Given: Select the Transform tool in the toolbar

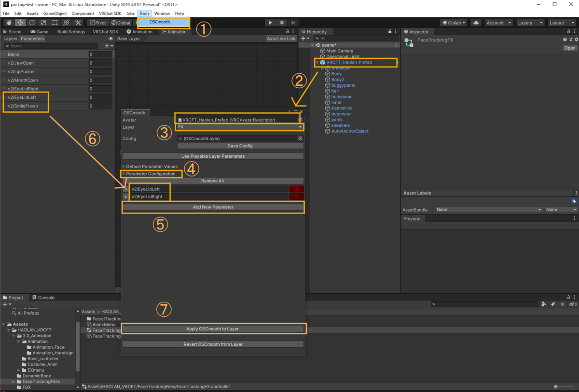Looking at the screenshot, I should [67, 23].
